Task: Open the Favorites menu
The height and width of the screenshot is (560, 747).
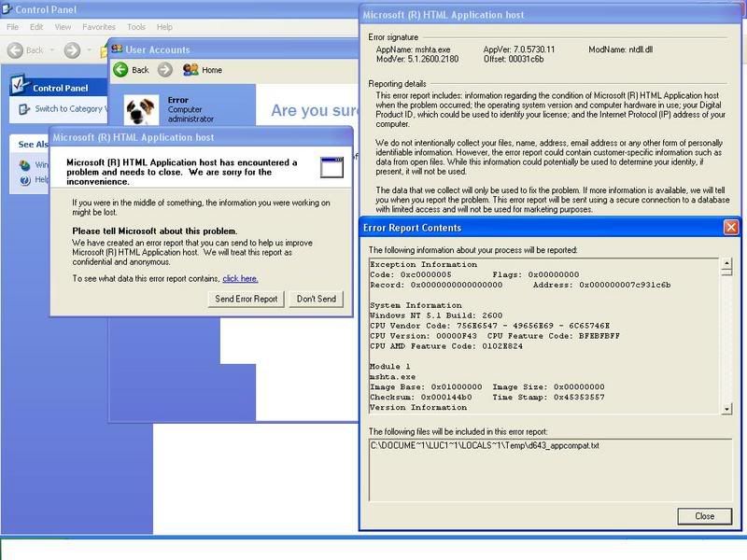Action: [99, 28]
